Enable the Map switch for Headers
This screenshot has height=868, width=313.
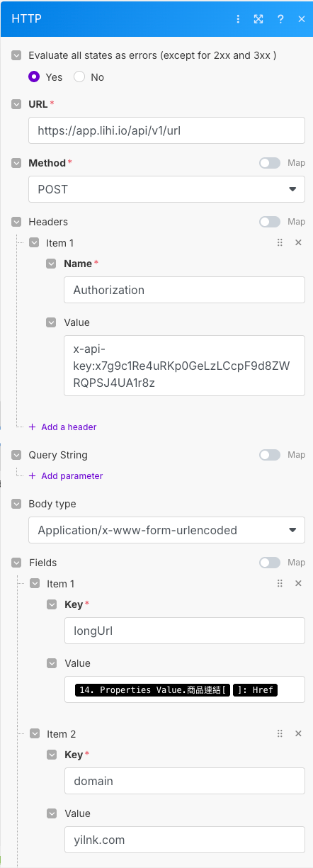270,222
